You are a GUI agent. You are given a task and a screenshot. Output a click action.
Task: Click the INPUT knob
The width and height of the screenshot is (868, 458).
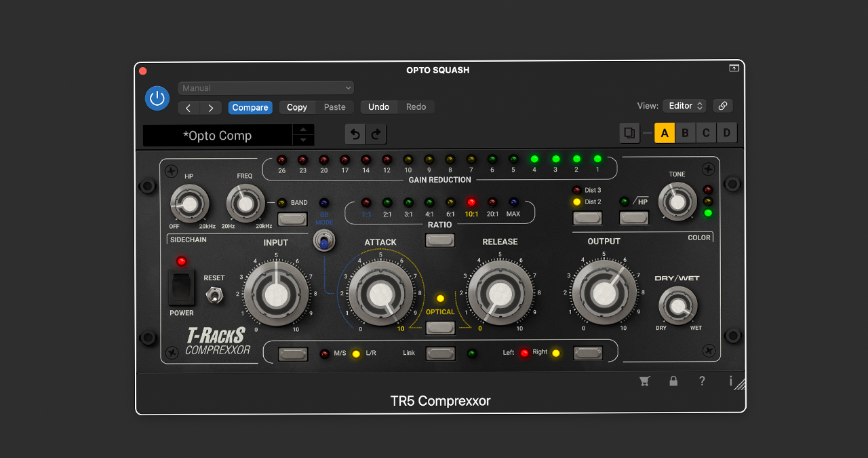(x=276, y=294)
